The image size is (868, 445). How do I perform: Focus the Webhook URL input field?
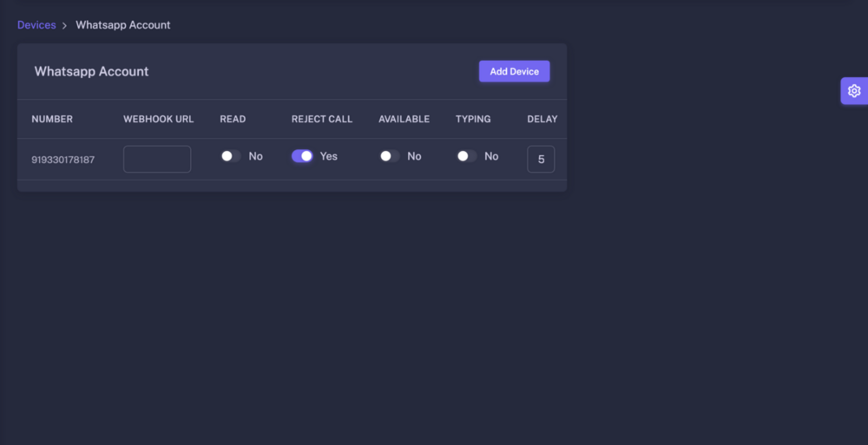(157, 159)
